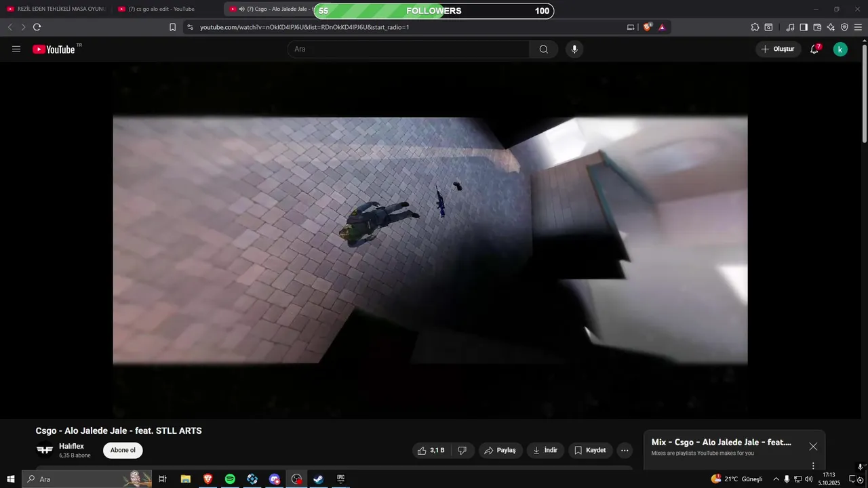Viewport: 868px width, 488px height.
Task: Open site settings icon in address bar
Action: click(190, 27)
